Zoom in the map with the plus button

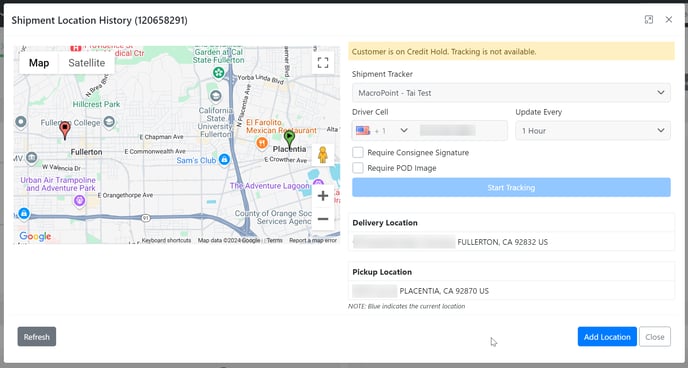[x=323, y=196]
